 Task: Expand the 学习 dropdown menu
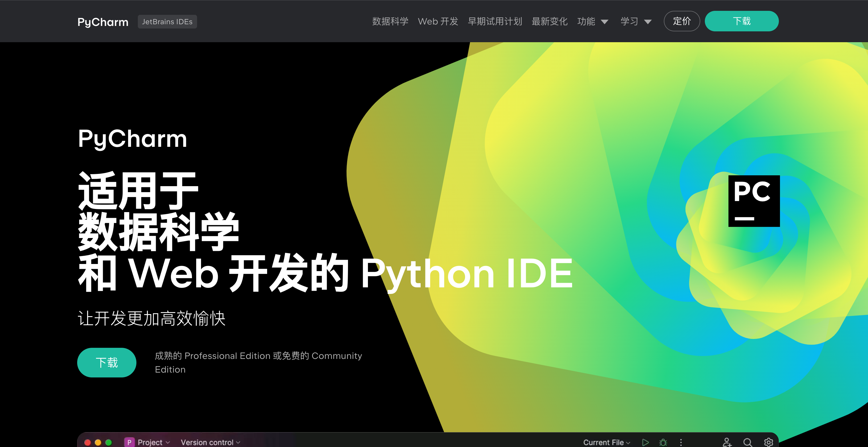tap(636, 21)
